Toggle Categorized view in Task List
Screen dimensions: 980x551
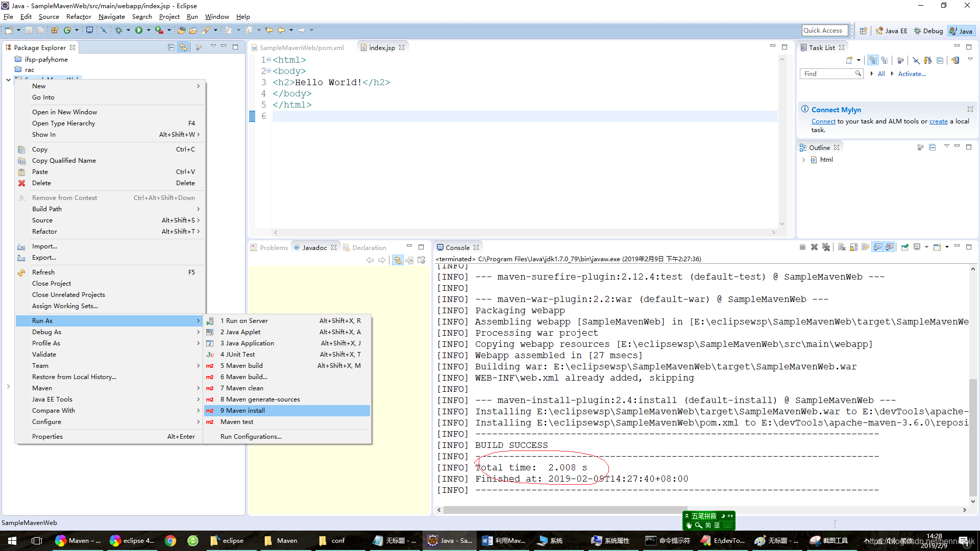pos(873,60)
